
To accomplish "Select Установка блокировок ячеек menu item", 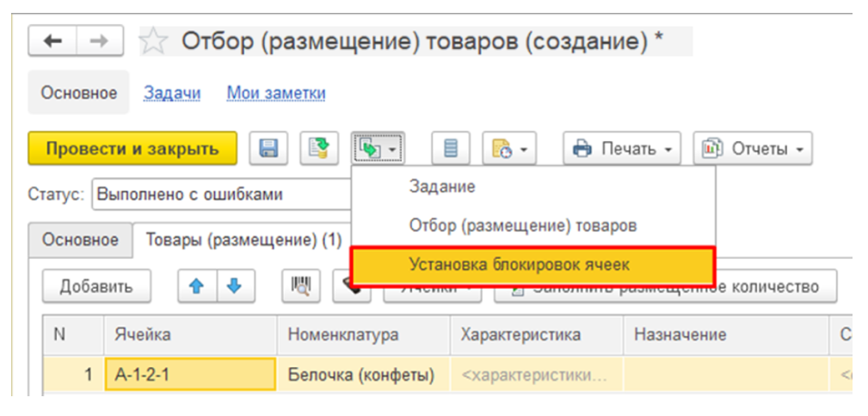I will [533, 265].
